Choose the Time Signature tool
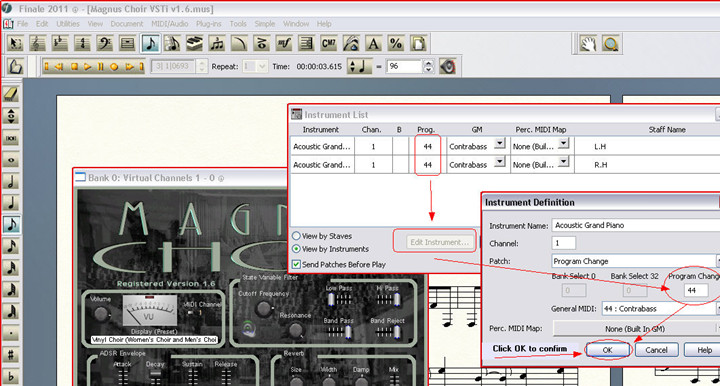The height and width of the screenshot is (386, 720). (83, 44)
